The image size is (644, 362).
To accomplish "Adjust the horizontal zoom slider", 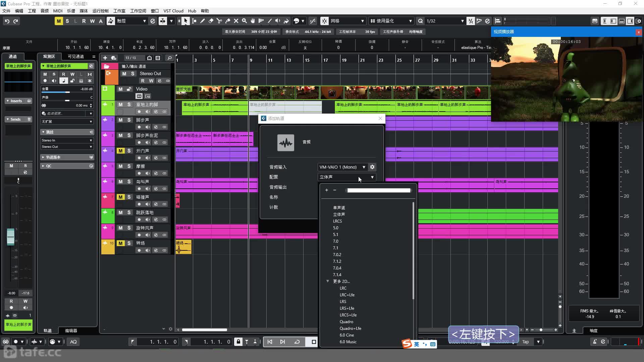I will pyautogui.click(x=541, y=330).
